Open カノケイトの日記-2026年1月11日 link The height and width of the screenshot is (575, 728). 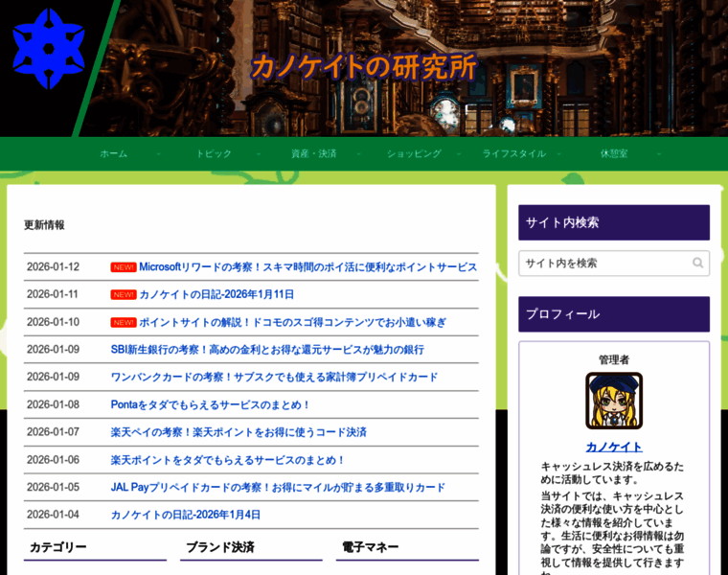pyautogui.click(x=216, y=294)
